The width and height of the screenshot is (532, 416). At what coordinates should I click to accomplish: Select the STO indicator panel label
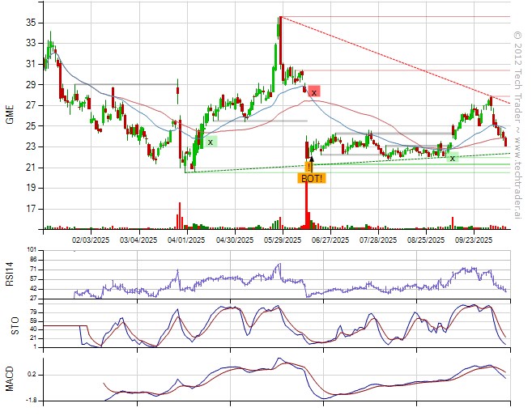(11, 326)
